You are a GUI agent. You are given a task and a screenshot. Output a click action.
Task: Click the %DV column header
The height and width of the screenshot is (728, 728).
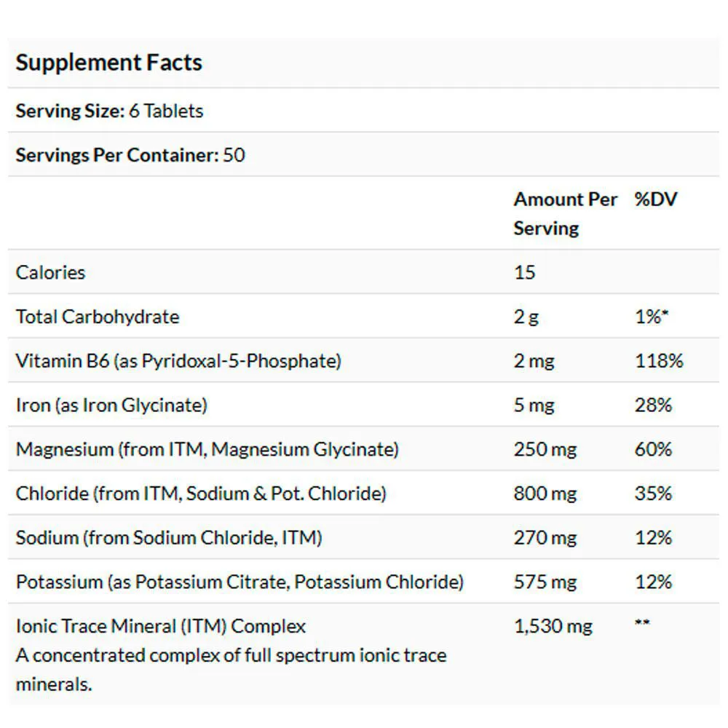(x=656, y=199)
